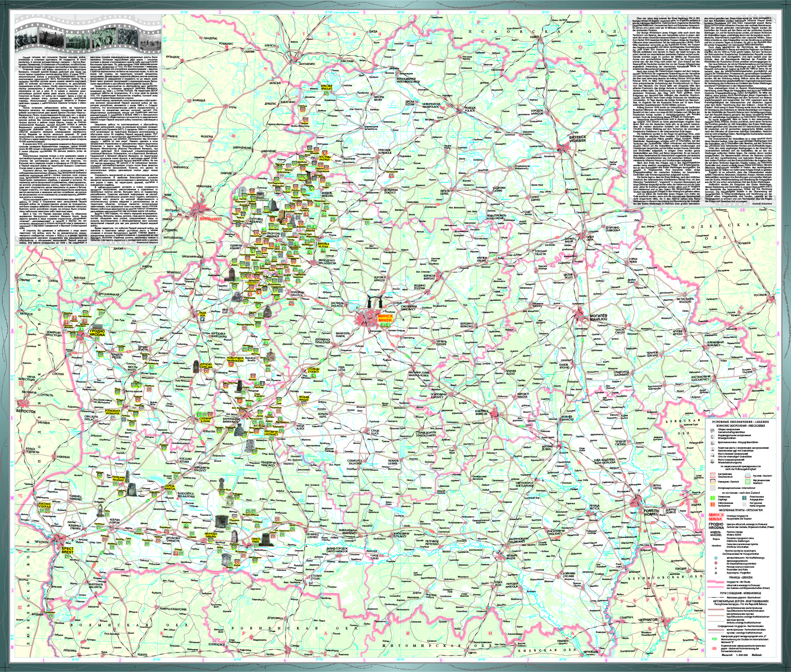Click the Flughäfen airplane legend icon
This screenshot has height=672, width=791.
tap(716, 573)
